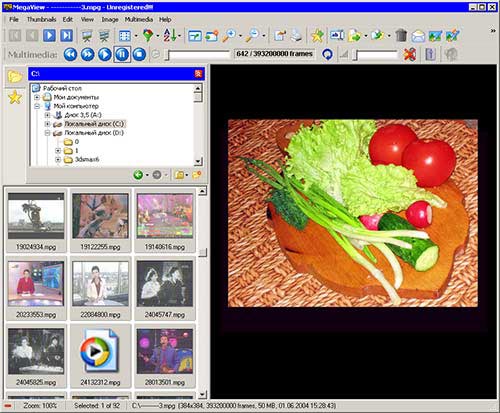Image resolution: width=500 pixels, height=413 pixels.
Task: Open the Thumbnails menu
Action: coord(41,19)
